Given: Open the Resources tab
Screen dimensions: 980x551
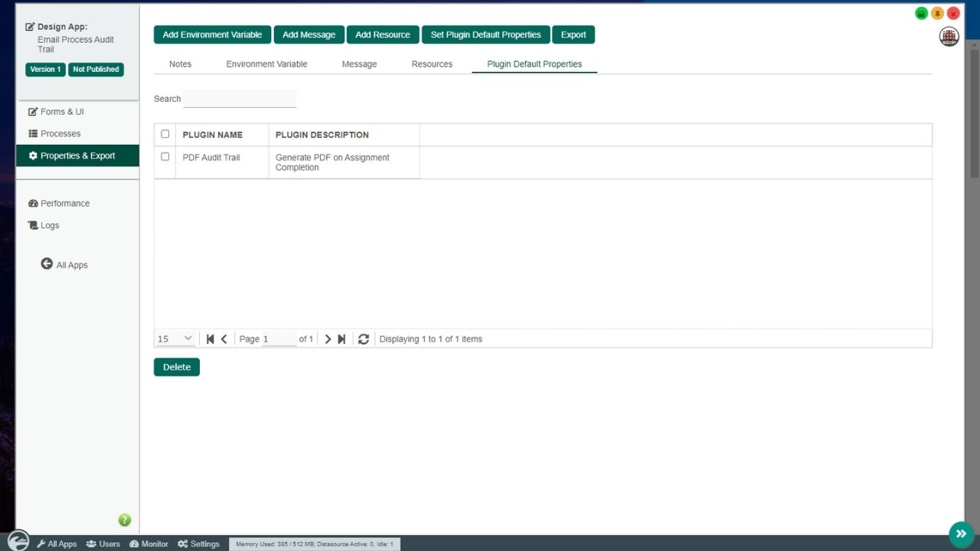Looking at the screenshot, I should pos(432,64).
